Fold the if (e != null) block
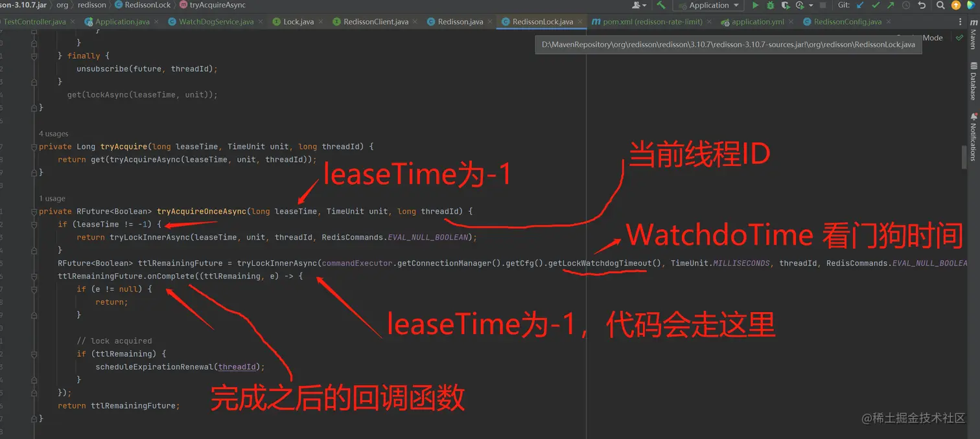Image resolution: width=980 pixels, height=439 pixels. [33, 289]
